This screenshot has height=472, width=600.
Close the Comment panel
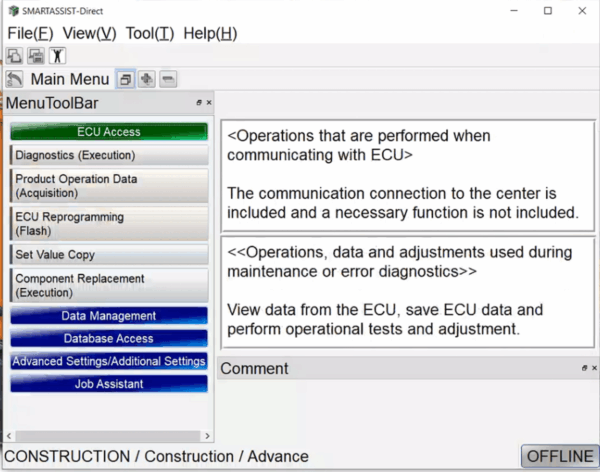coord(592,368)
